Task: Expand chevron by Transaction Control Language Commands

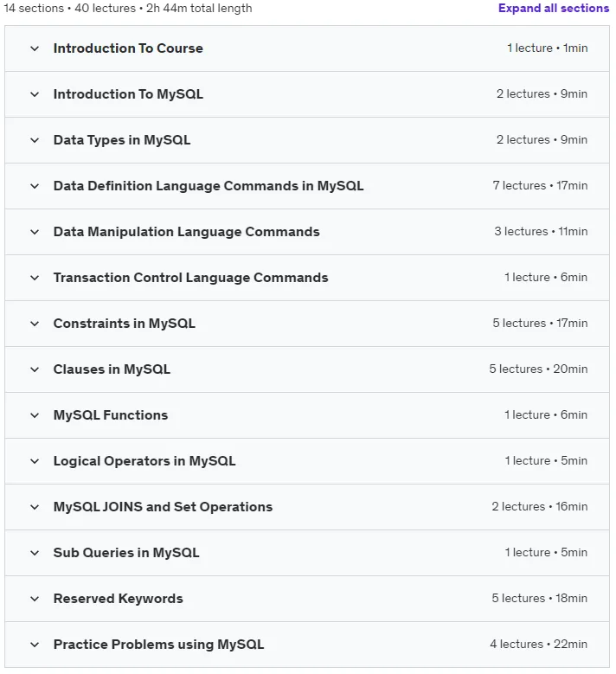Action: pos(35,278)
